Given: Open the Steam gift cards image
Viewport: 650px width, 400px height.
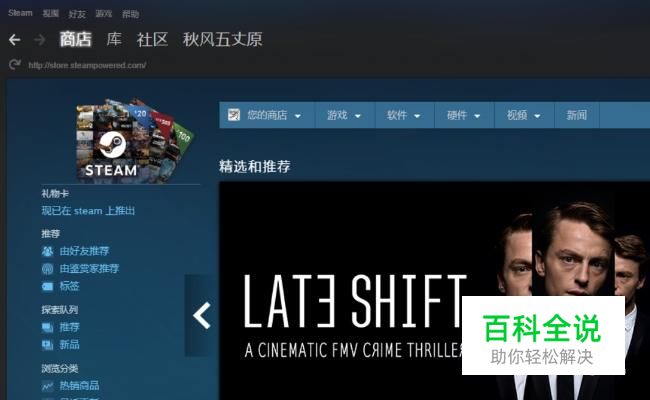Looking at the screenshot, I should [133, 140].
